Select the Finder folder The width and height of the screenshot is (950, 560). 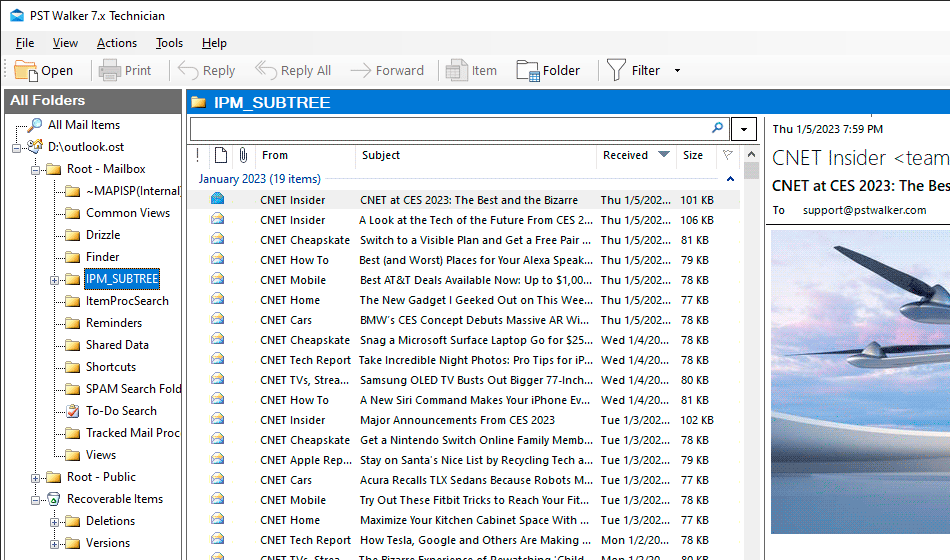click(x=102, y=257)
